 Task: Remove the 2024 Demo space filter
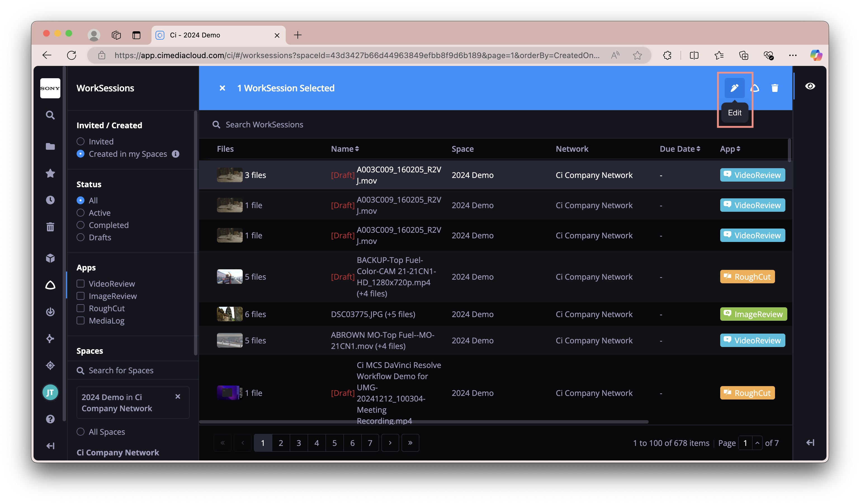[178, 396]
